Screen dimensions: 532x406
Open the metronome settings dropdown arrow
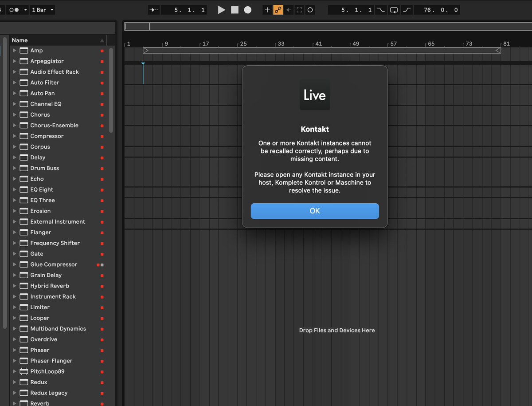pyautogui.click(x=25, y=10)
